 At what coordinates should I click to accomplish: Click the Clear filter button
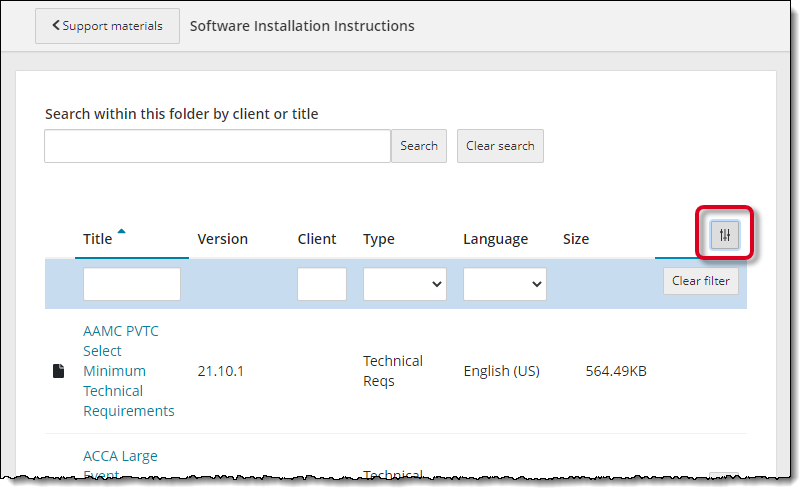[700, 281]
